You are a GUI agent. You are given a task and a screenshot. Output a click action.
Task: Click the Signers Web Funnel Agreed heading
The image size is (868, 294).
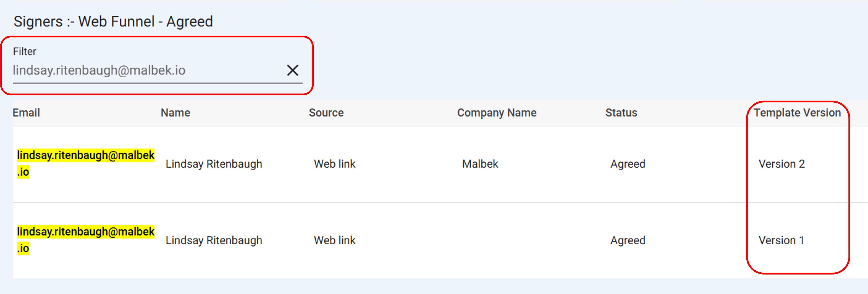pyautogui.click(x=113, y=21)
